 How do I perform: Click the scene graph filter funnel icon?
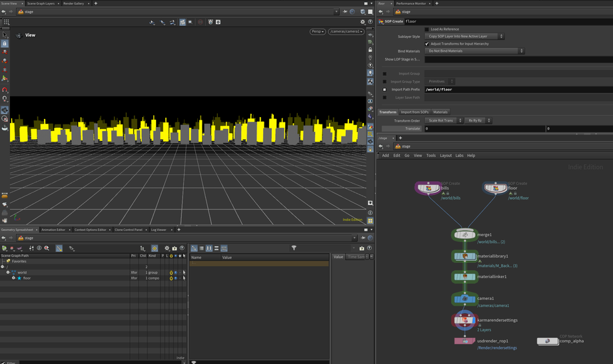294,248
